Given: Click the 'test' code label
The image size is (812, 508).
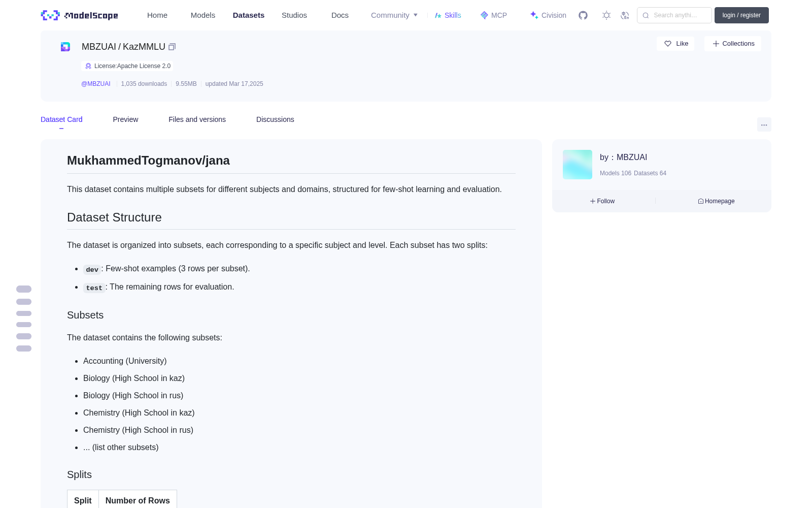Looking at the screenshot, I should coord(94,288).
